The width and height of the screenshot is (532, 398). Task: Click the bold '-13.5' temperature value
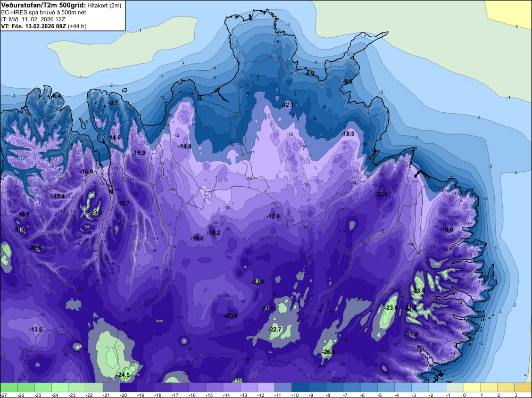point(348,134)
